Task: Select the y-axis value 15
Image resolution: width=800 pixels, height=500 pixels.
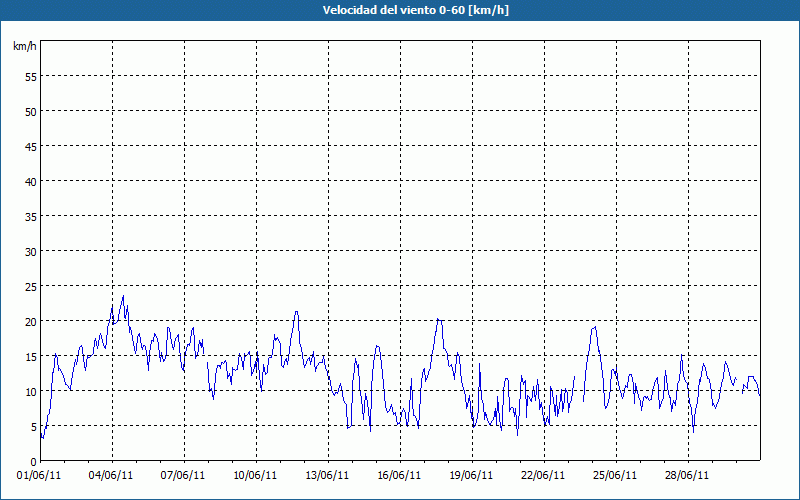Action: pyautogui.click(x=31, y=356)
